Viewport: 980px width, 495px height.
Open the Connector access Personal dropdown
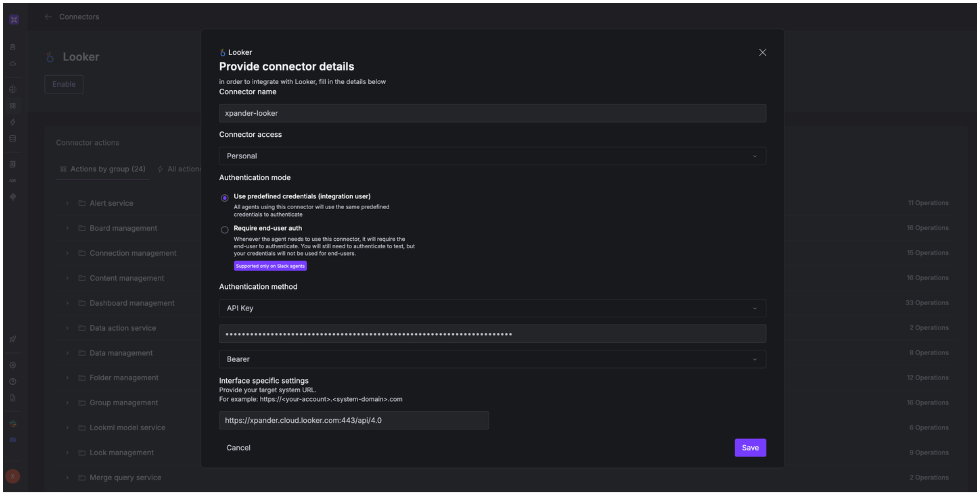click(492, 156)
